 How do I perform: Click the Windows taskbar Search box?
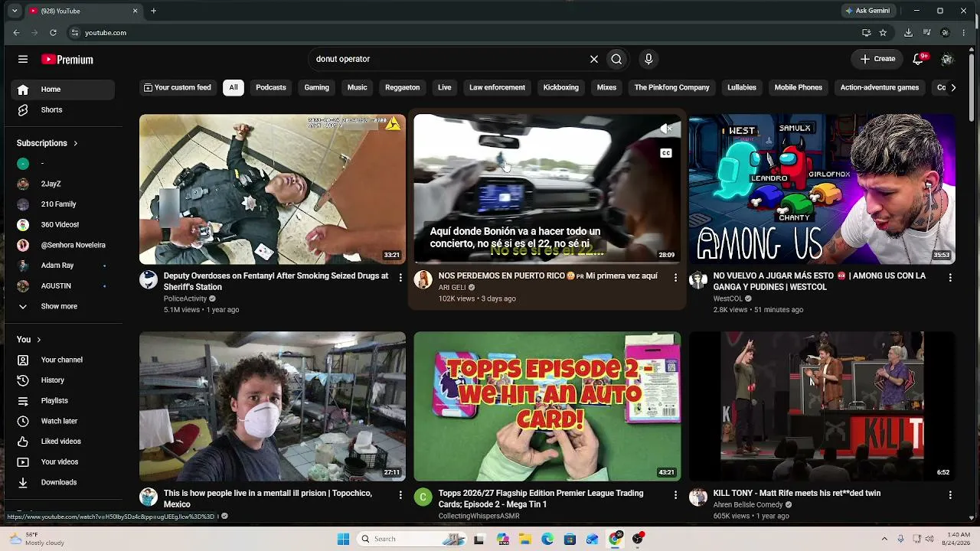(x=410, y=539)
